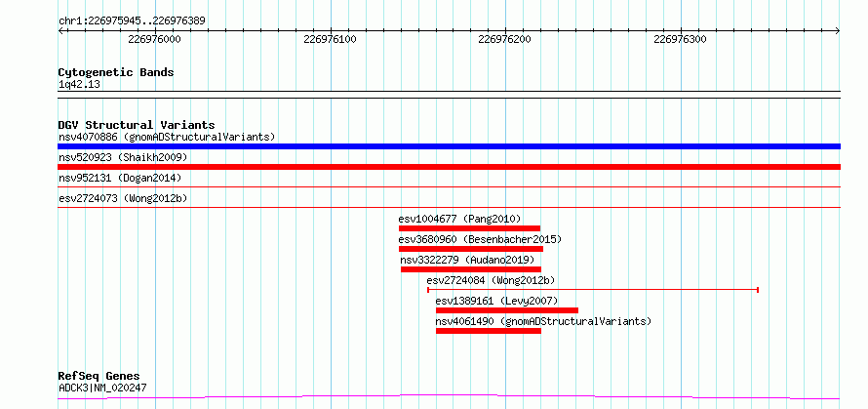
Task: Click the ADCK3|NM_020247 gene label
Action: coord(102,388)
